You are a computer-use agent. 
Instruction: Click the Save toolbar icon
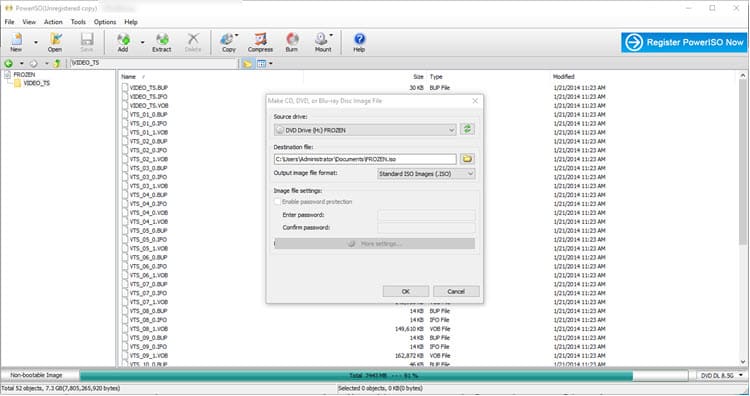point(87,42)
